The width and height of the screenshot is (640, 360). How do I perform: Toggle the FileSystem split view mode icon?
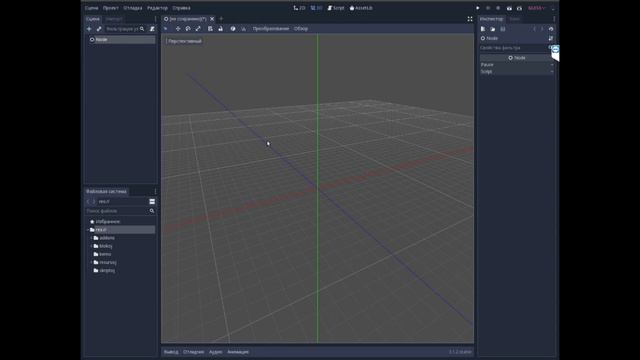tap(152, 202)
